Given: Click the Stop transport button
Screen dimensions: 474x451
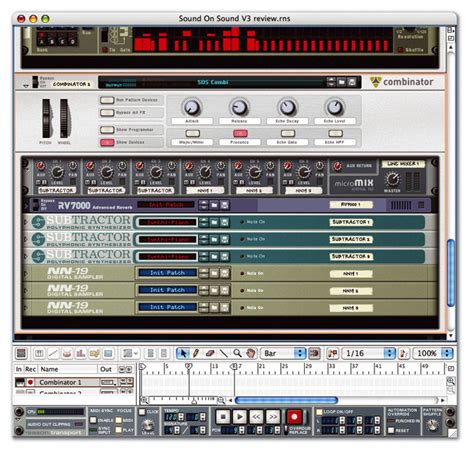Looking at the screenshot, I should [223, 417].
